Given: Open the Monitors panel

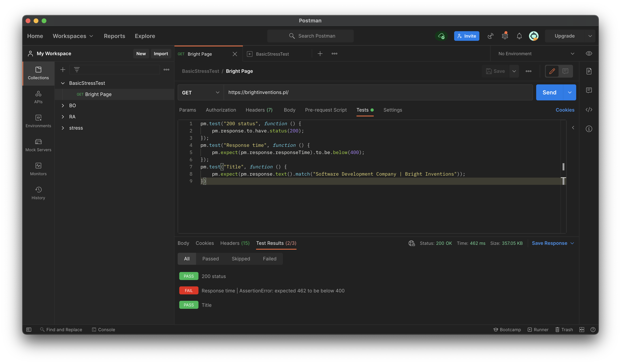Looking at the screenshot, I should tap(38, 169).
